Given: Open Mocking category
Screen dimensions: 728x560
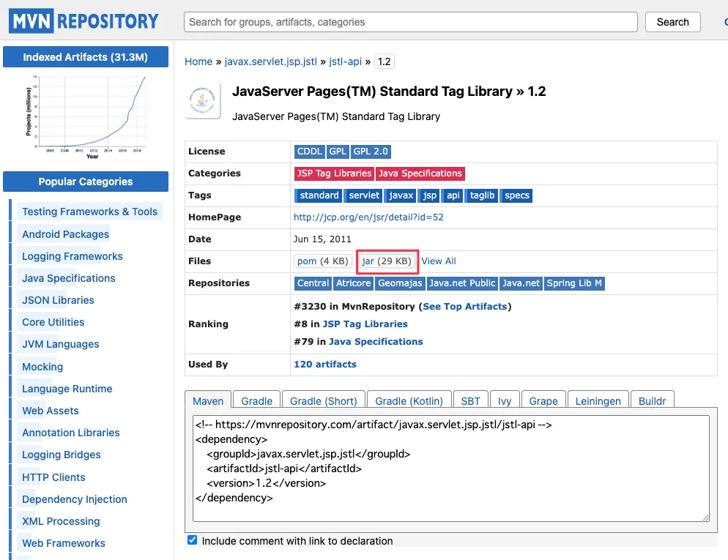Looking at the screenshot, I should 42,367.
